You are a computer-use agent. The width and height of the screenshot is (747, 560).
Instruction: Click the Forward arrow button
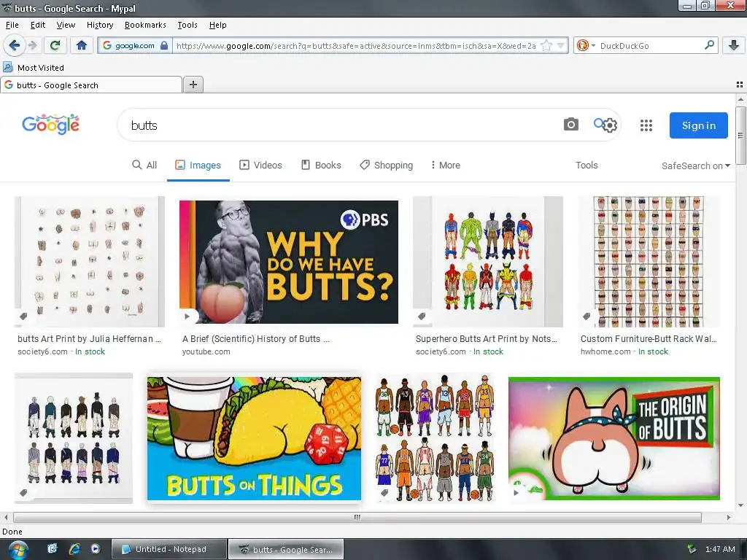tap(32, 45)
